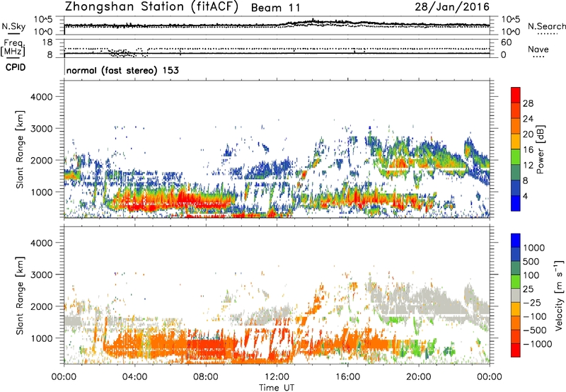
Task: Click '1000' tick on velocity panel
Action: pyautogui.click(x=41, y=338)
